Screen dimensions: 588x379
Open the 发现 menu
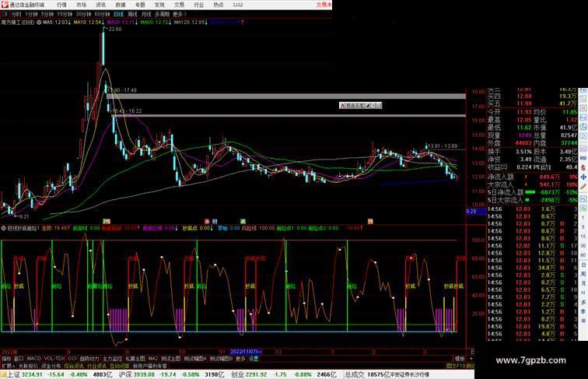coord(159,5)
